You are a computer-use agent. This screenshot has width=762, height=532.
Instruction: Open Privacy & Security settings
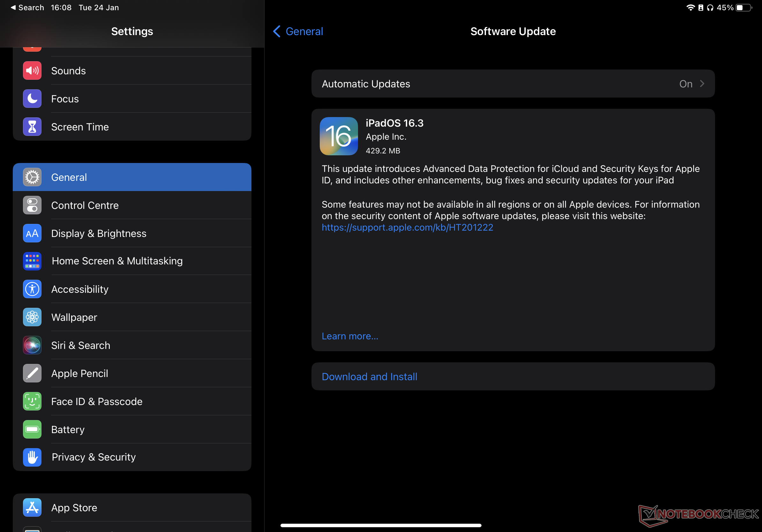(x=132, y=457)
